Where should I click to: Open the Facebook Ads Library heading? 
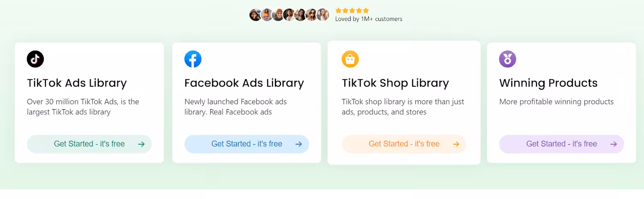pos(244,83)
